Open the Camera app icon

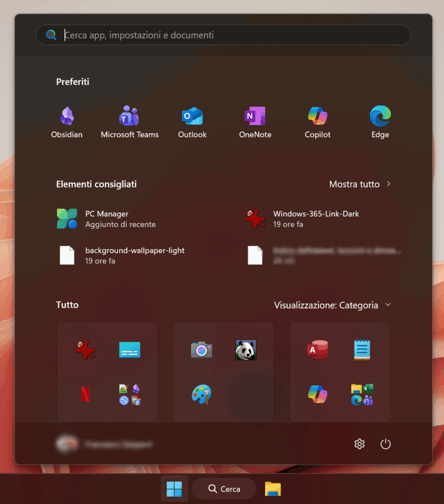click(x=201, y=350)
